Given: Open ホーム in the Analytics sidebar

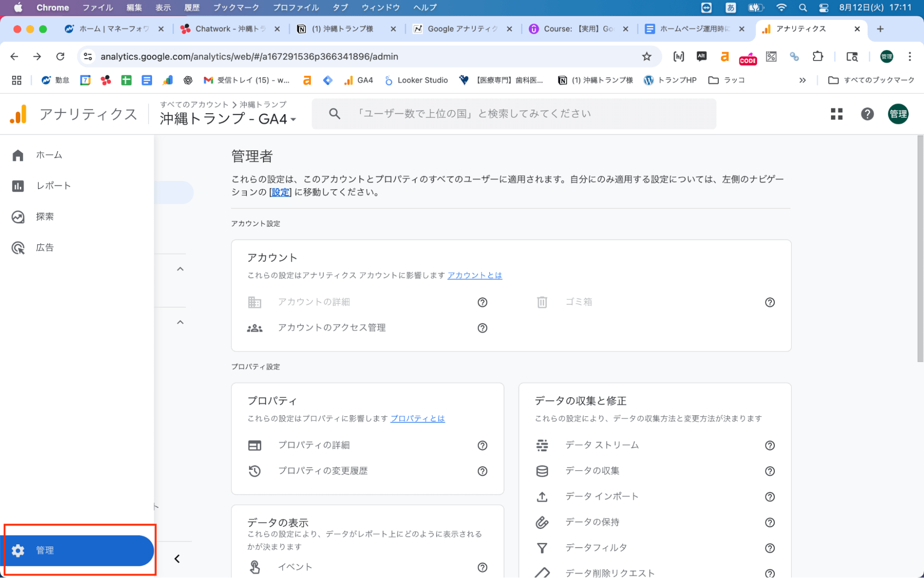Looking at the screenshot, I should [x=48, y=154].
